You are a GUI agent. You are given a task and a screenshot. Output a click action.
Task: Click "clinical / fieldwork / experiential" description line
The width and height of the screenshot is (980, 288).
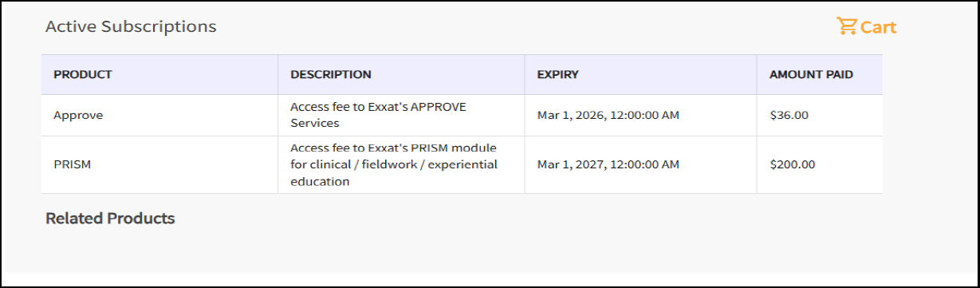(x=394, y=164)
